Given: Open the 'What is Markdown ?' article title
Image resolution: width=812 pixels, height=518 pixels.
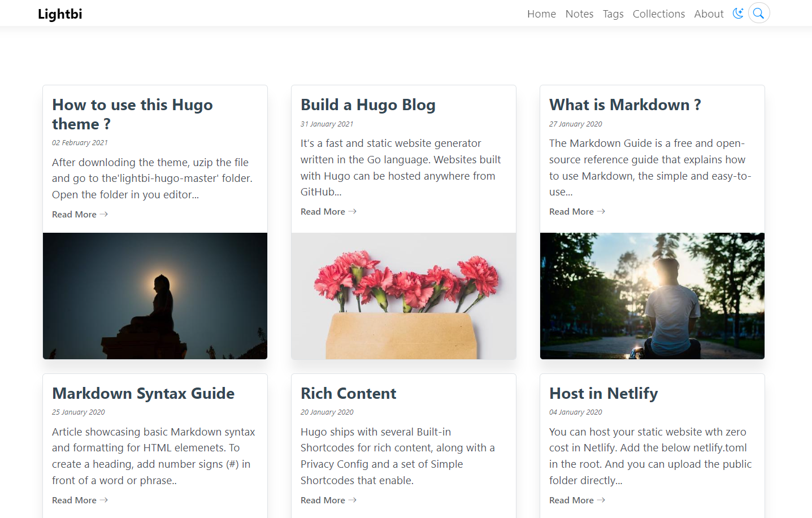Looking at the screenshot, I should coord(625,105).
